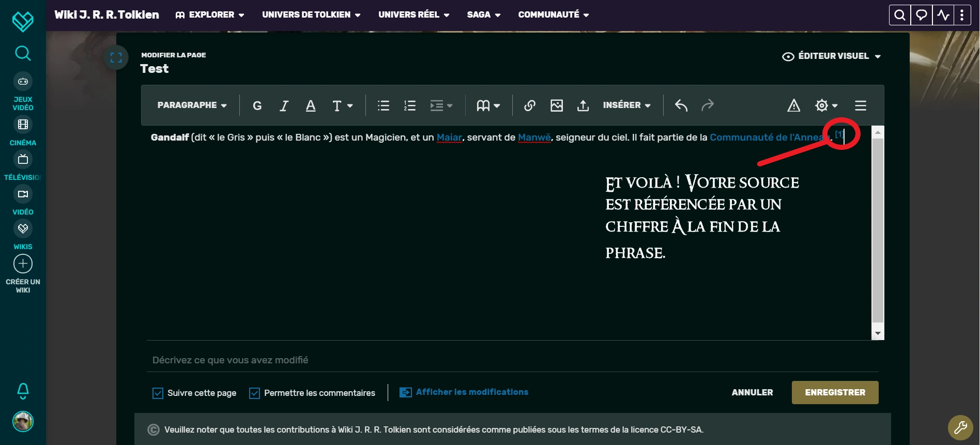
Task: Apply bold with the G button
Action: pos(257,105)
